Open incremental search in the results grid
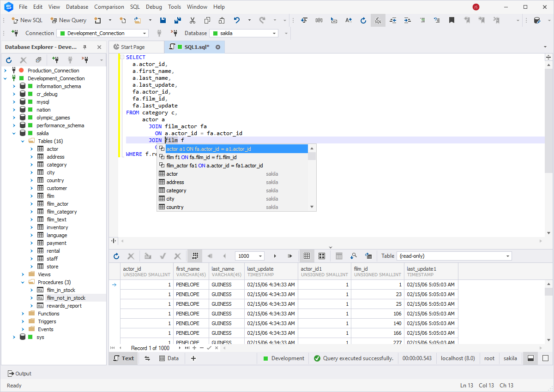This screenshot has width=554, height=392. pyautogui.click(x=354, y=256)
